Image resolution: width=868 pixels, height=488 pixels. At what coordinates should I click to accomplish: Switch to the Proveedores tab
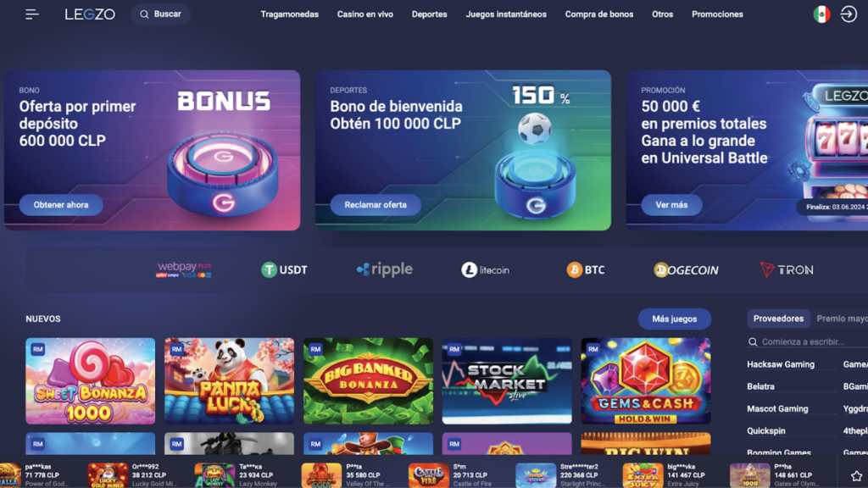point(778,319)
